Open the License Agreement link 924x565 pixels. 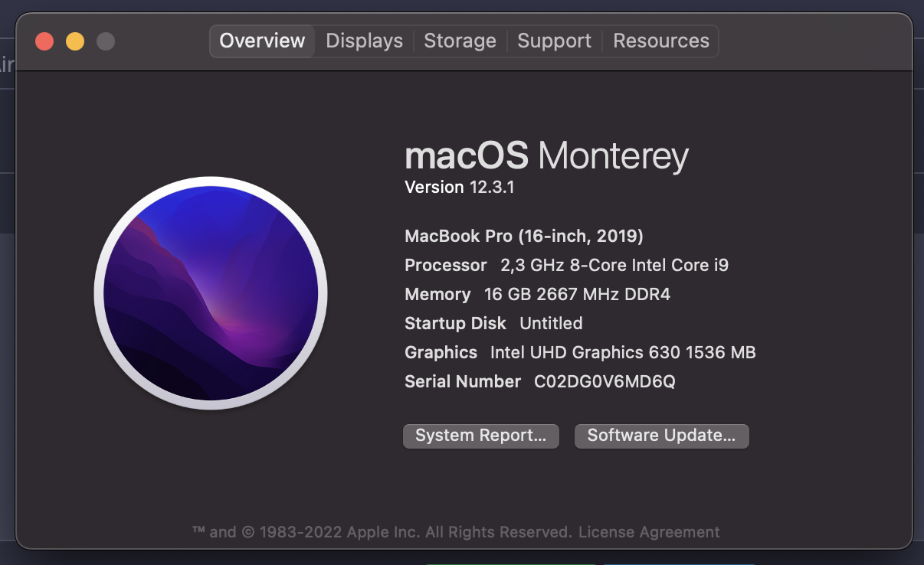pos(649,532)
